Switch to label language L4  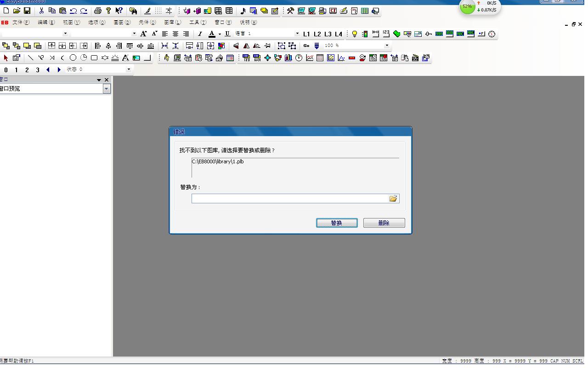pyautogui.click(x=339, y=34)
